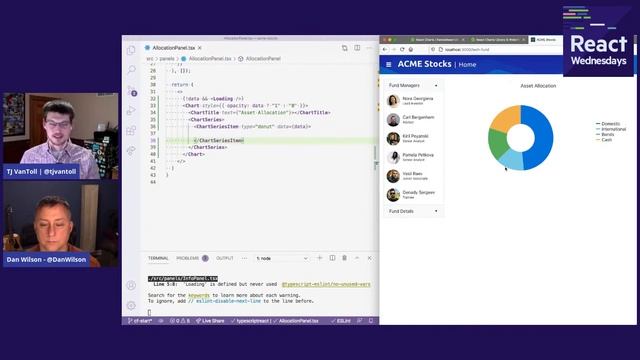Open the Extensions view in sidebar

(131, 131)
